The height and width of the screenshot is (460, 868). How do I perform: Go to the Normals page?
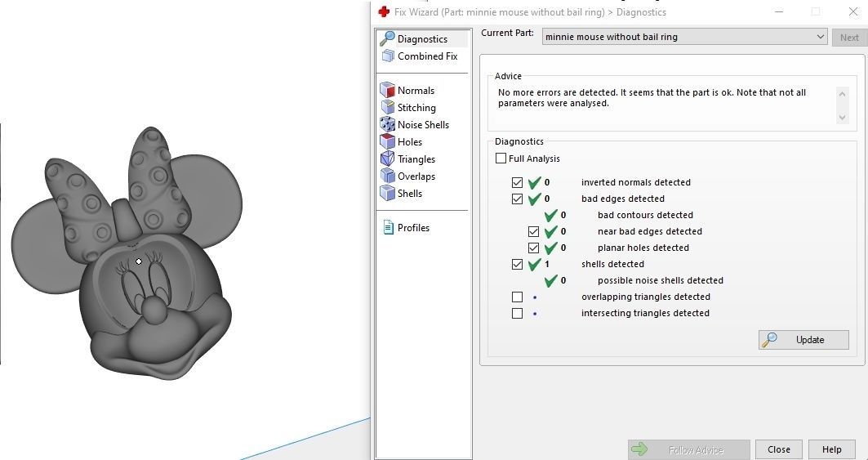pyautogui.click(x=416, y=91)
